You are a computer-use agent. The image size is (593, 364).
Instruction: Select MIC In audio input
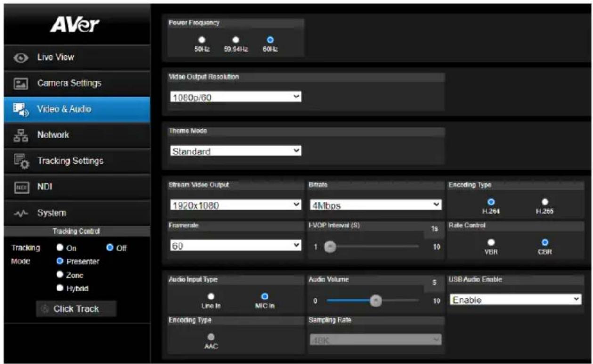tap(265, 296)
